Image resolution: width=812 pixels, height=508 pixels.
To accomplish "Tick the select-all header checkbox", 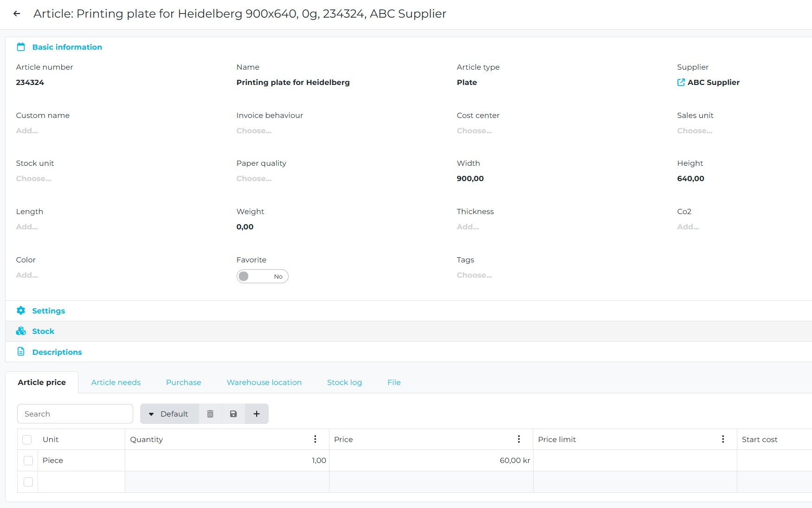I will click(x=27, y=440).
